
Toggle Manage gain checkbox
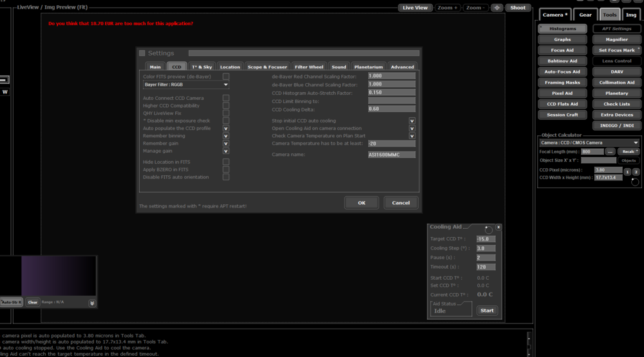226,151
